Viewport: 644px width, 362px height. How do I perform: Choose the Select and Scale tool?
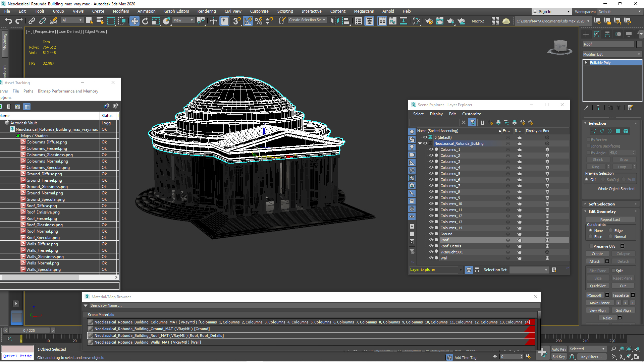(156, 21)
